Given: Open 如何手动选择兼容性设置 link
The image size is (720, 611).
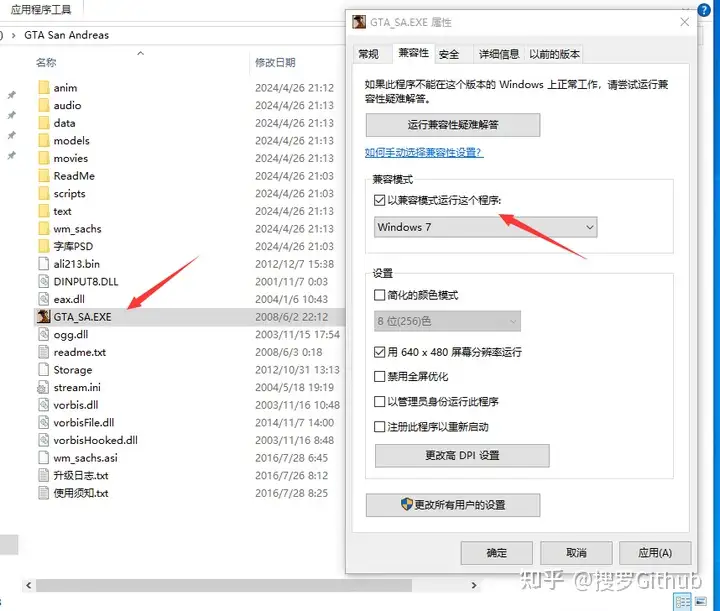Looking at the screenshot, I should (424, 152).
